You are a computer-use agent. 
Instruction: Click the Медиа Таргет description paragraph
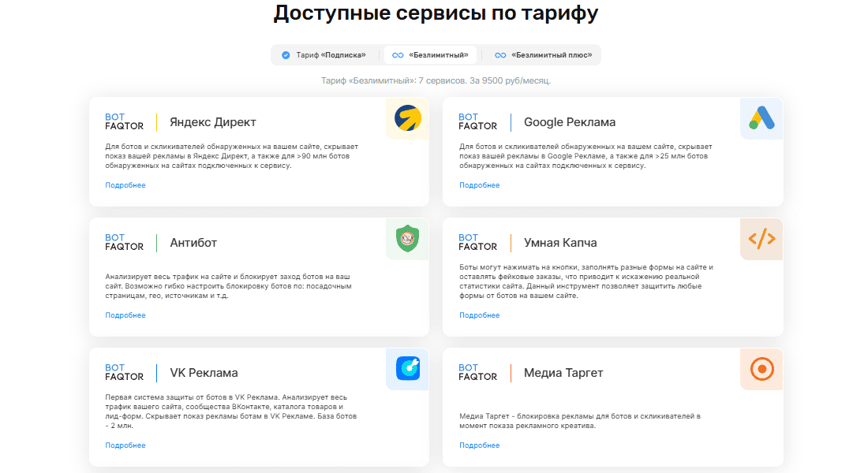(580, 421)
